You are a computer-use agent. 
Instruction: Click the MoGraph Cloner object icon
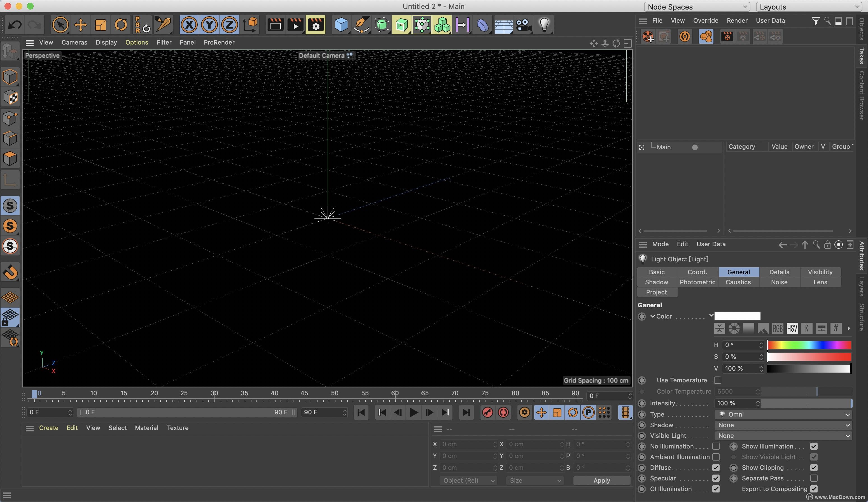click(x=442, y=24)
